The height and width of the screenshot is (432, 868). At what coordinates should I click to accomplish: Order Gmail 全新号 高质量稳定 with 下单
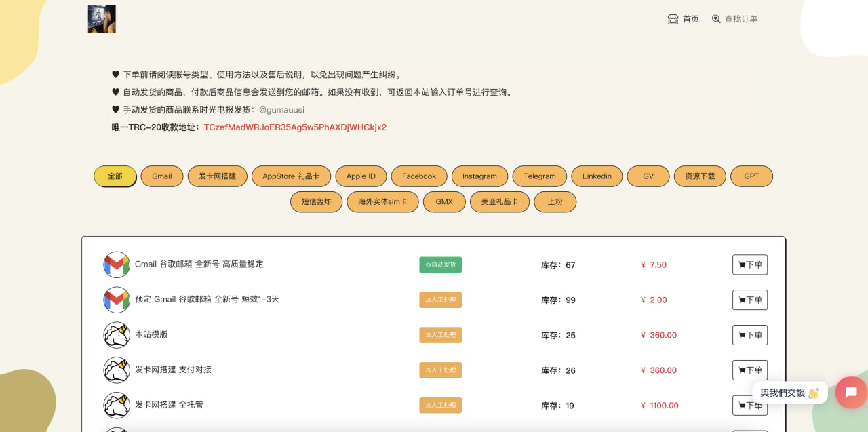point(750,264)
